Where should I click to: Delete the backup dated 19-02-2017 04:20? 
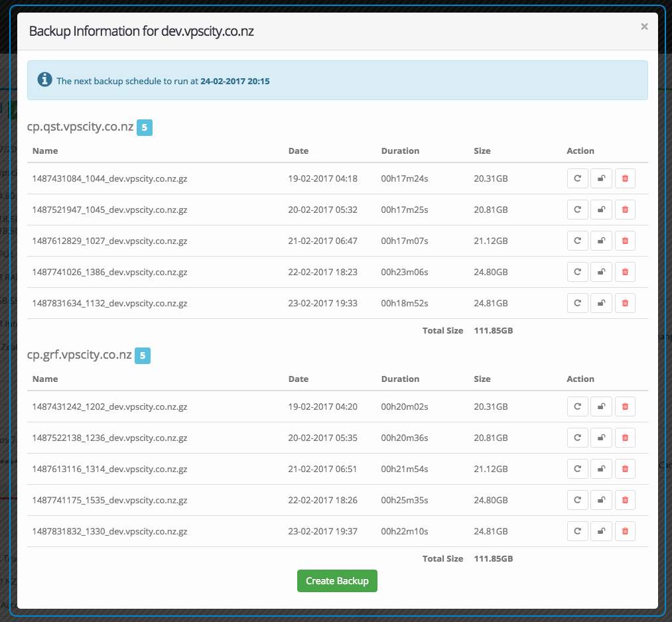coord(625,406)
